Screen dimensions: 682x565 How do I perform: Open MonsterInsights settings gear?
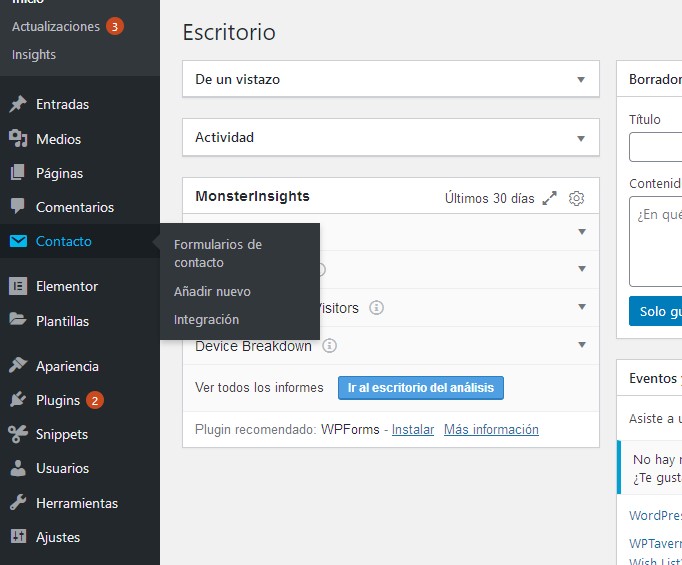click(576, 198)
